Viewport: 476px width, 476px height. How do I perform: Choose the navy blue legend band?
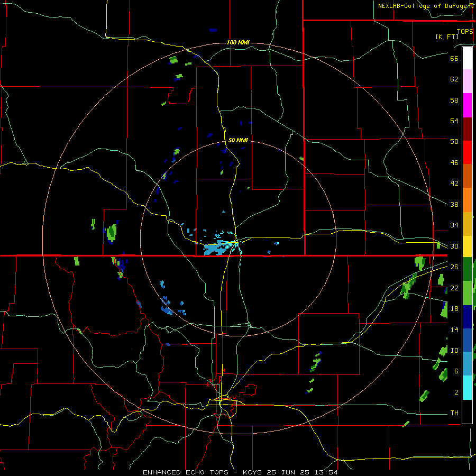coord(467,317)
